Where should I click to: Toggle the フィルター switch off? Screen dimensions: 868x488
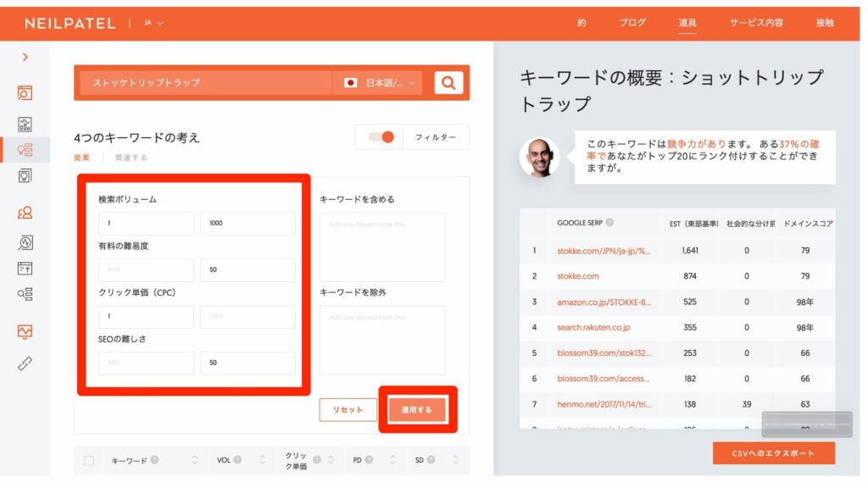[381, 137]
